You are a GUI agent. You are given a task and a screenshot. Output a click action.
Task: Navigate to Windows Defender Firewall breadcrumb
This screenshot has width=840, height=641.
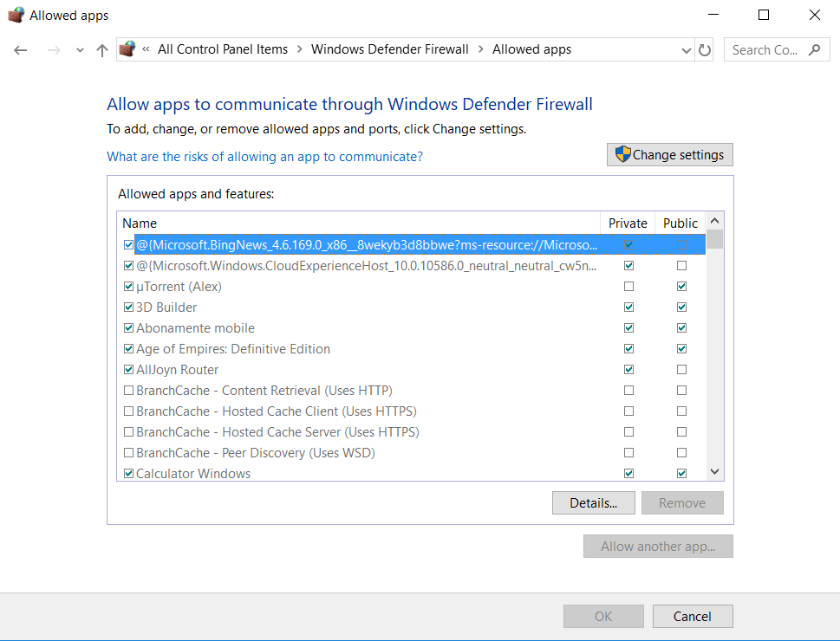(x=389, y=49)
